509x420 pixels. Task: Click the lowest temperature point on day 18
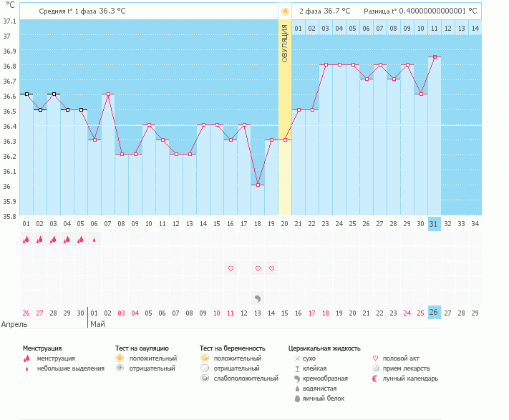[x=258, y=185]
